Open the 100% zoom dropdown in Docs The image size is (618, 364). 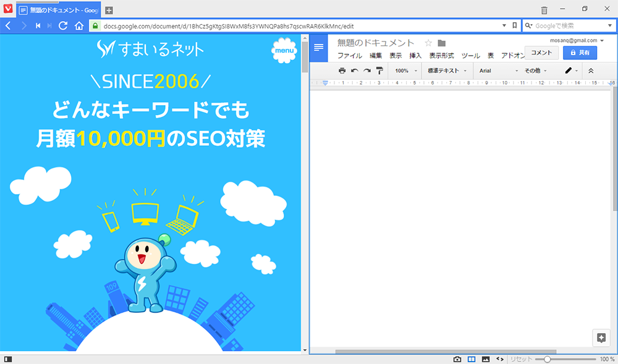pyautogui.click(x=405, y=71)
